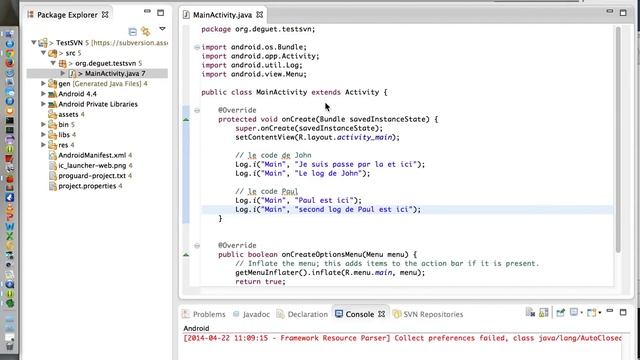Open Google Chrome from the dock
This screenshot has width=640, height=360.
(x=9, y=53)
